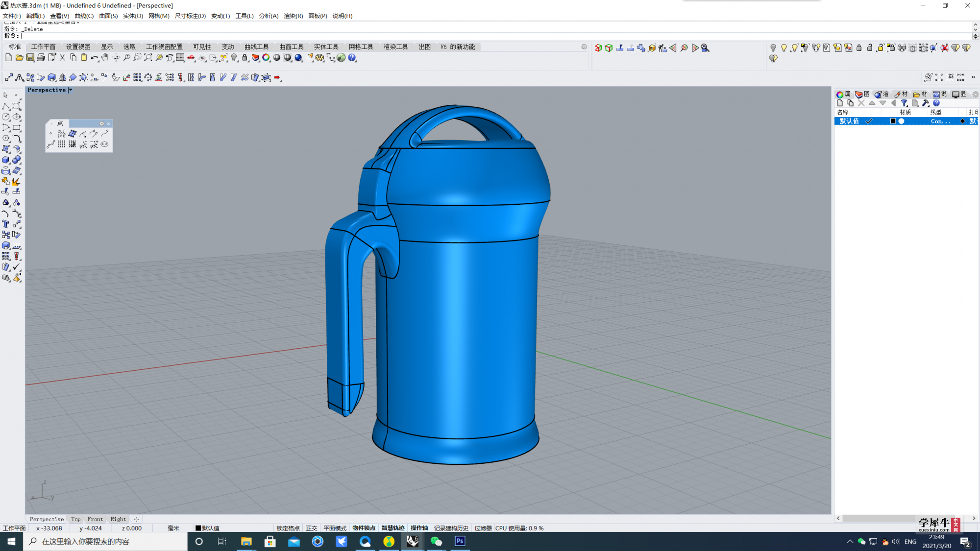Open the 毫米 units status menu

tap(173, 528)
